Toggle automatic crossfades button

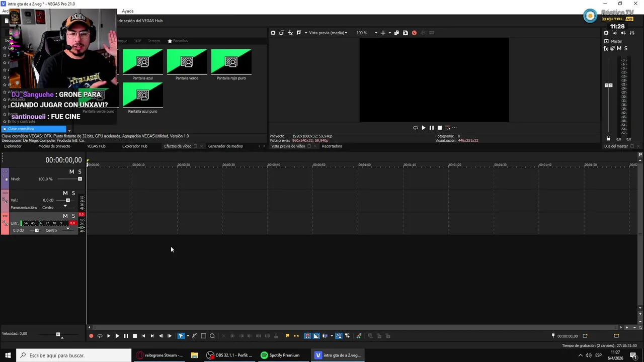click(316, 336)
